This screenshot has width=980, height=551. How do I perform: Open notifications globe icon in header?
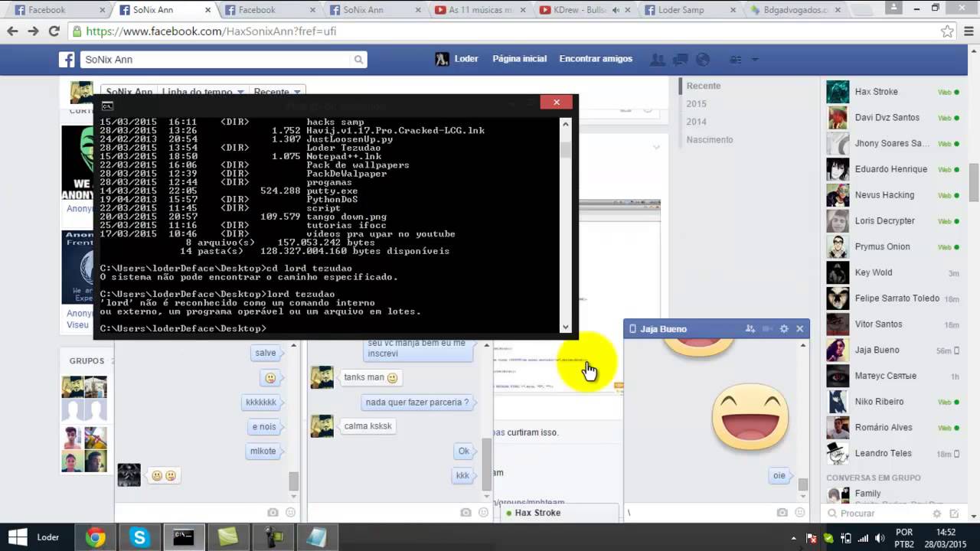point(703,60)
